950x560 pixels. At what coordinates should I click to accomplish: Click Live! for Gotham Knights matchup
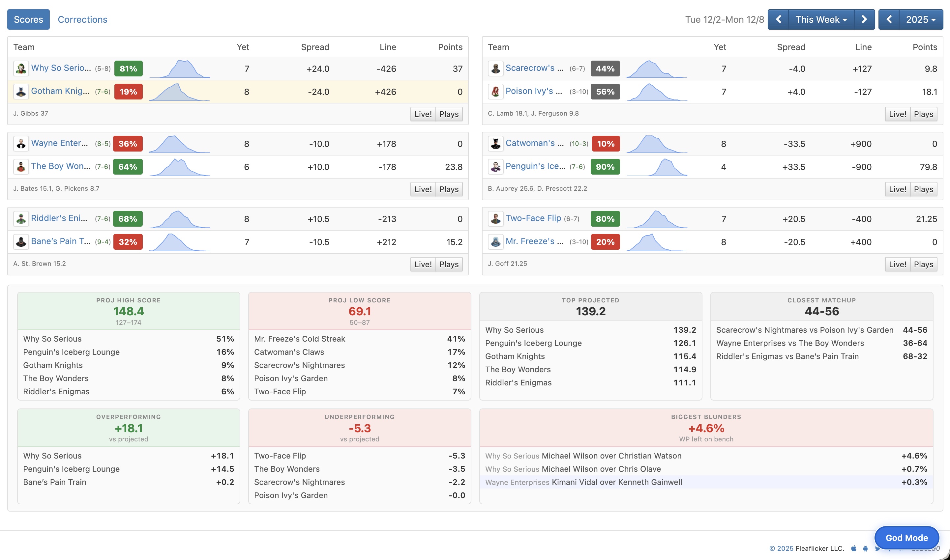(x=423, y=114)
